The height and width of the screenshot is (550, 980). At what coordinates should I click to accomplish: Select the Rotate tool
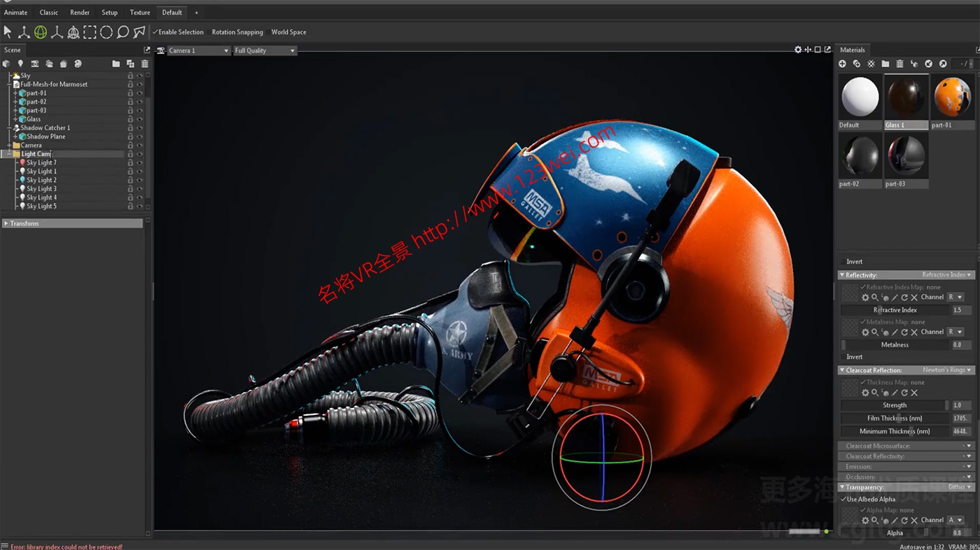42,32
